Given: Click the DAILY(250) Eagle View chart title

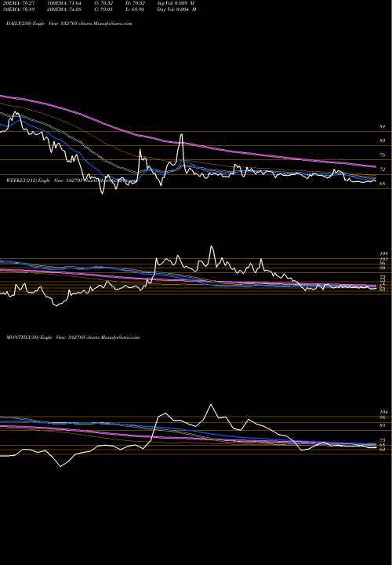Looking at the screenshot, I should pos(69,24).
